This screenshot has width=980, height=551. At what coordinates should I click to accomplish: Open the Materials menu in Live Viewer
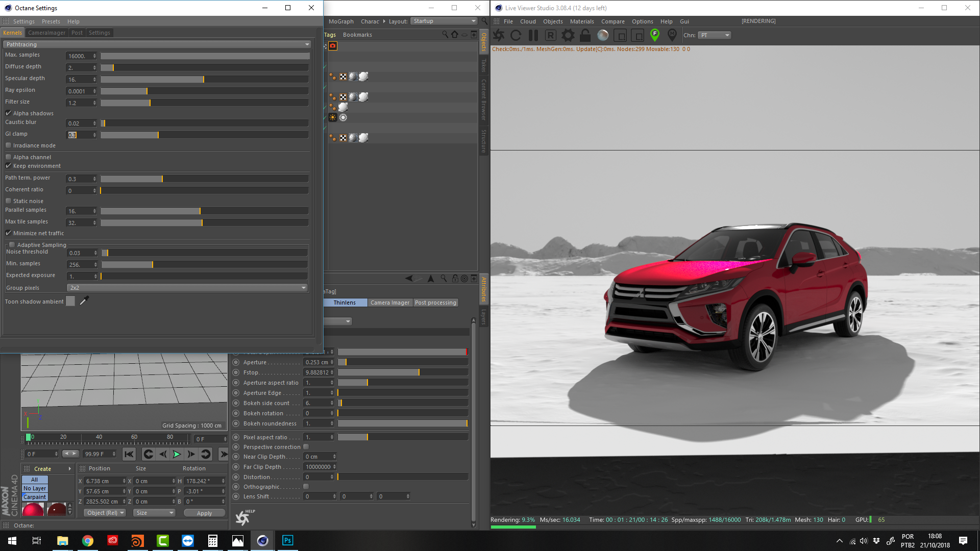581,21
